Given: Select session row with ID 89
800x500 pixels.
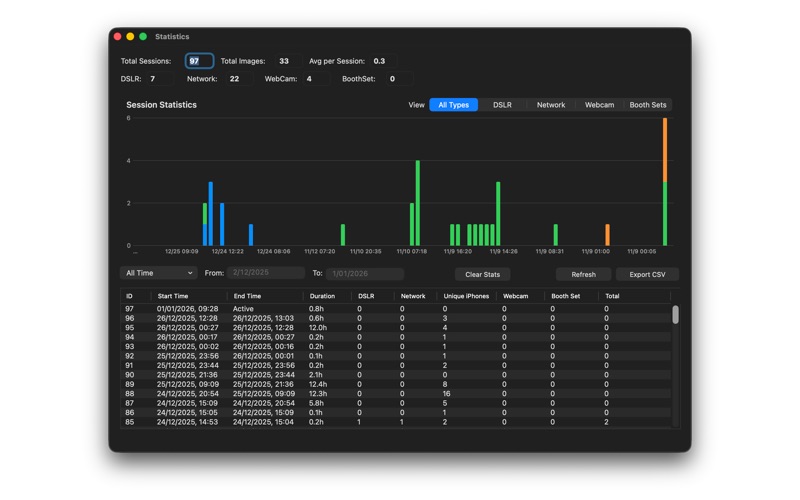Looking at the screenshot, I should pos(396,384).
